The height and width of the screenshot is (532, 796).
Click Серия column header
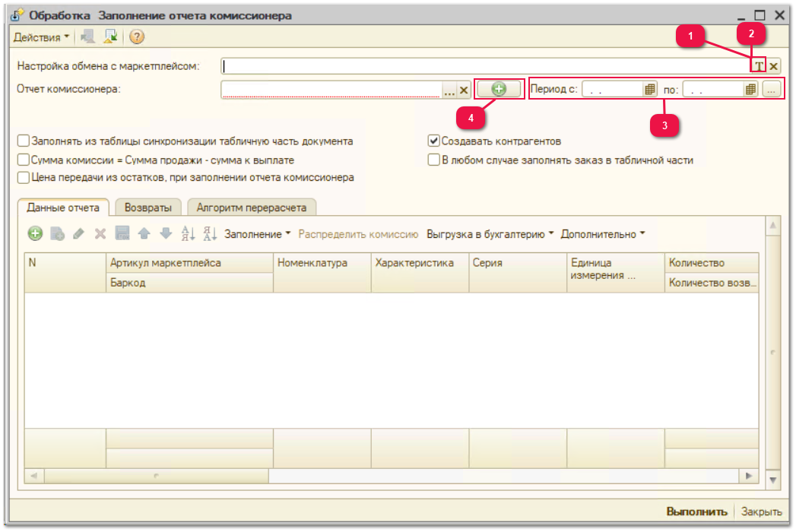(518, 273)
